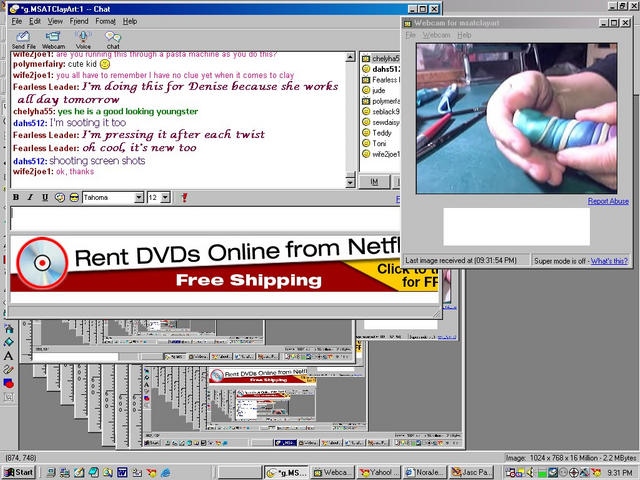Open the emoticon smiley picker
The width and height of the screenshot is (640, 480).
[74, 198]
